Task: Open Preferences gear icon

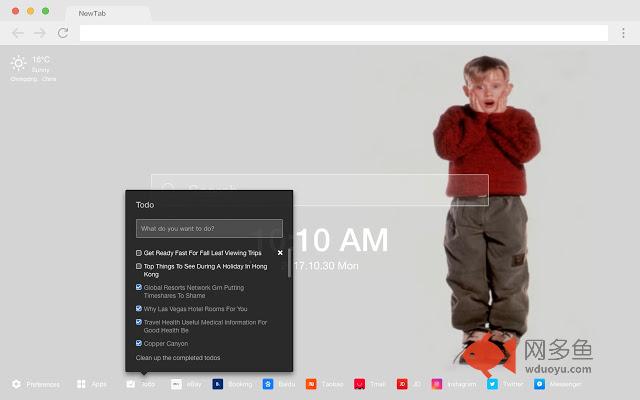Action: click(17, 384)
